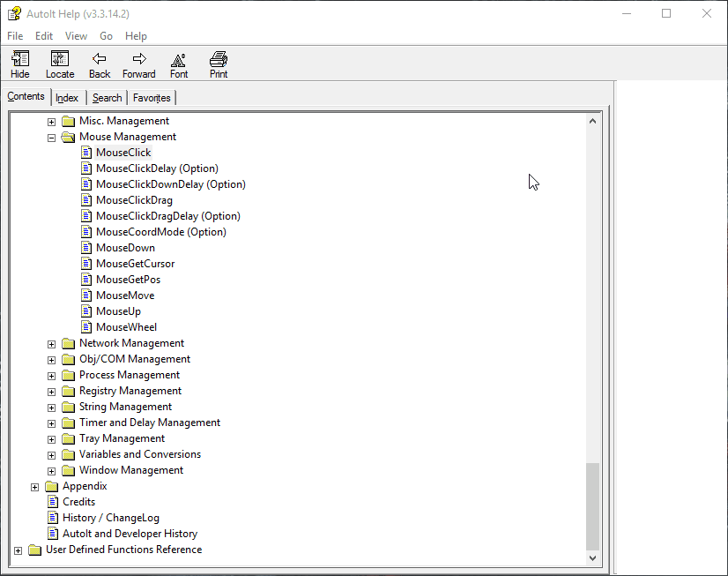The width and height of the screenshot is (728, 576).
Task: Click the Mouse Management open folder icon
Action: (x=68, y=137)
